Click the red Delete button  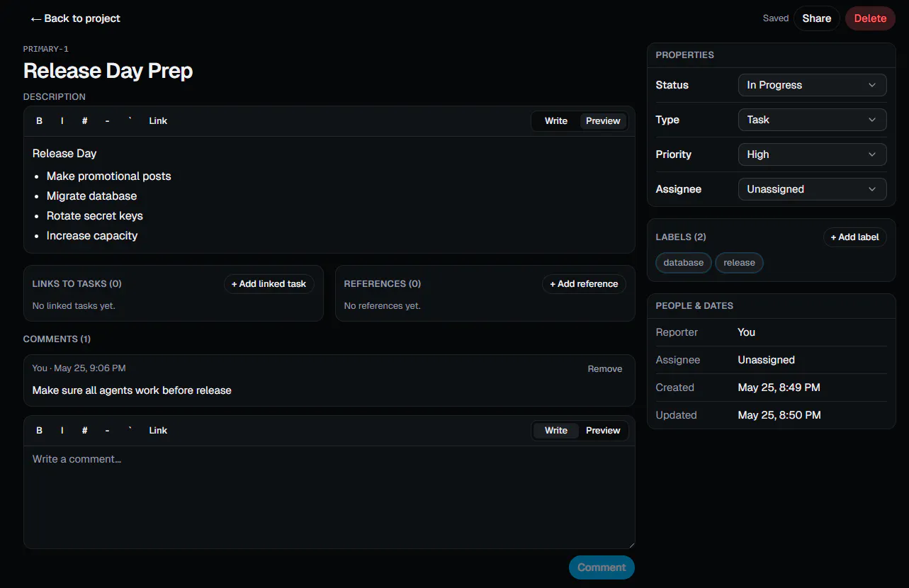point(870,18)
